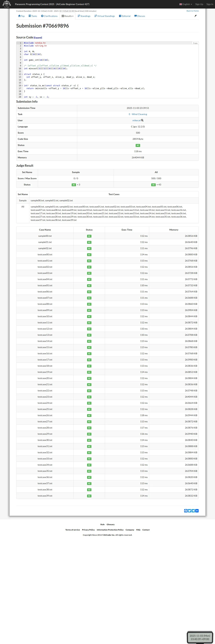
Task: Click the pin icon beside the contest tabs
Action: tap(195, 16)
